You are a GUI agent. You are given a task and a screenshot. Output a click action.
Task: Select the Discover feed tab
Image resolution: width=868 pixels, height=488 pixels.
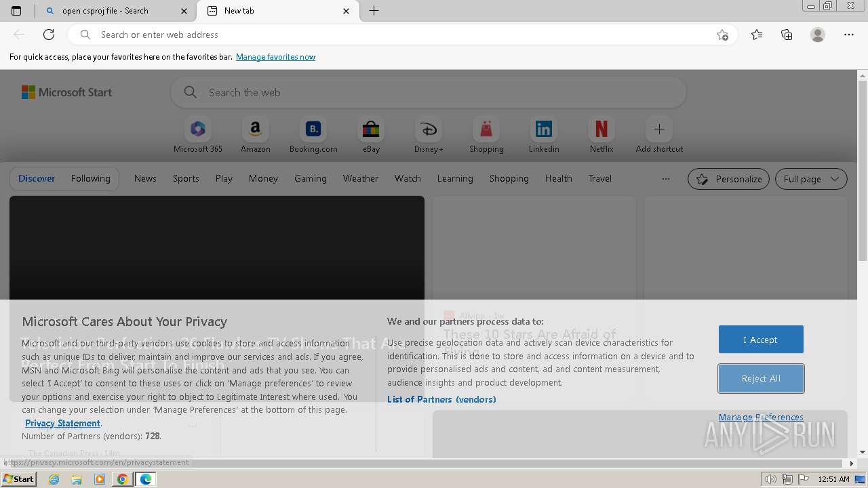[37, 178]
